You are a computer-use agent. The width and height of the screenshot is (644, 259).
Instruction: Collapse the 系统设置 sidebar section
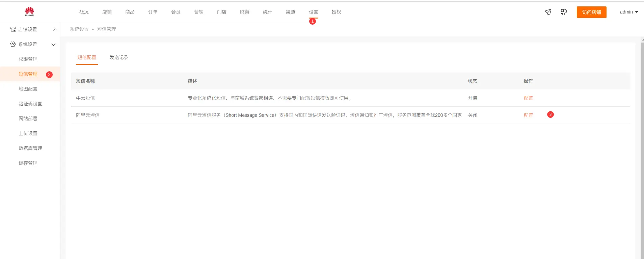click(53, 45)
